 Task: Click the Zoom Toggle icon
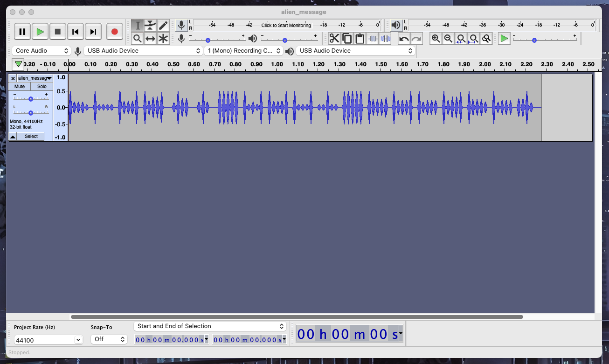486,38
